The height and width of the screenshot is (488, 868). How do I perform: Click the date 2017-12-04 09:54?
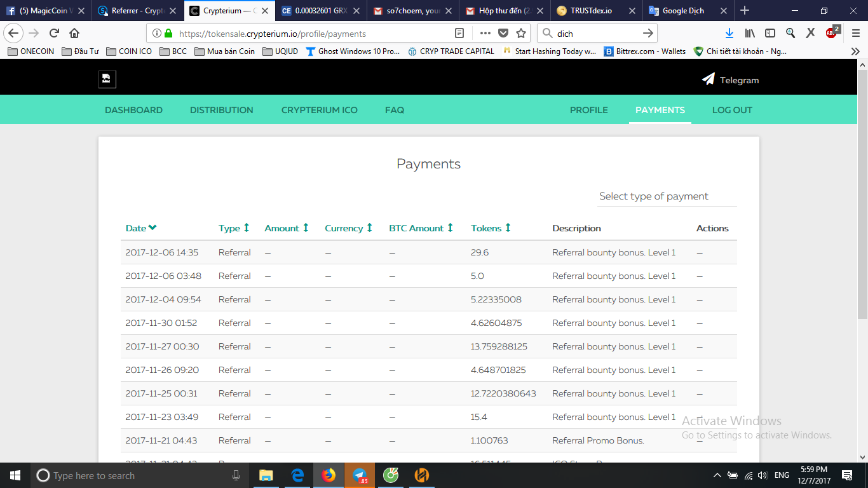point(163,299)
